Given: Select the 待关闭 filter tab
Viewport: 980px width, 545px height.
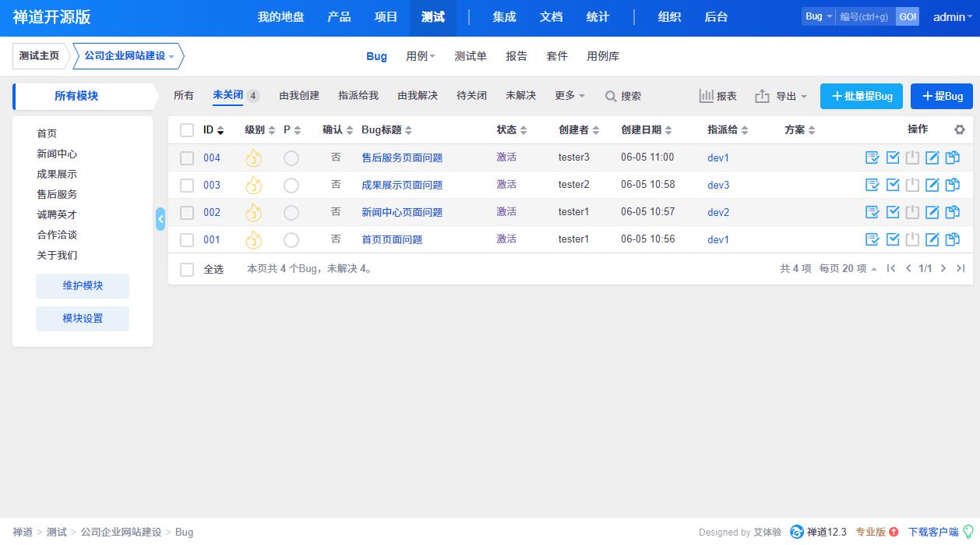Looking at the screenshot, I should coord(471,95).
